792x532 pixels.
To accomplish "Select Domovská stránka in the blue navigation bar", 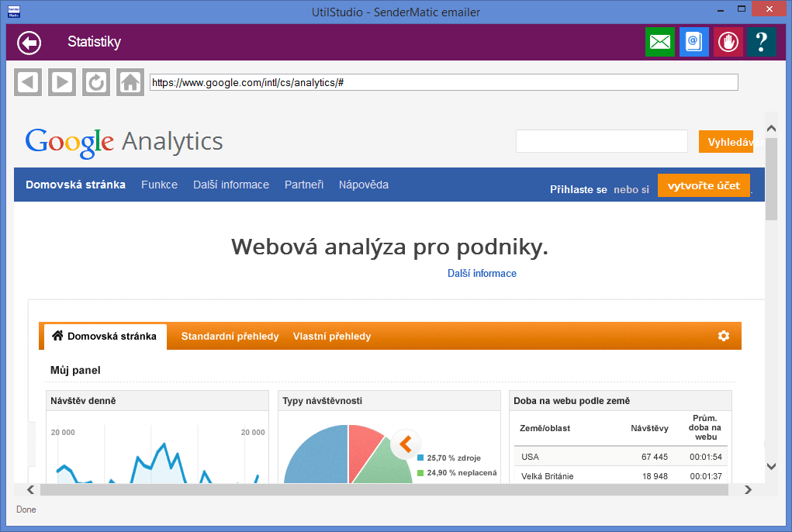I will pos(76,185).
